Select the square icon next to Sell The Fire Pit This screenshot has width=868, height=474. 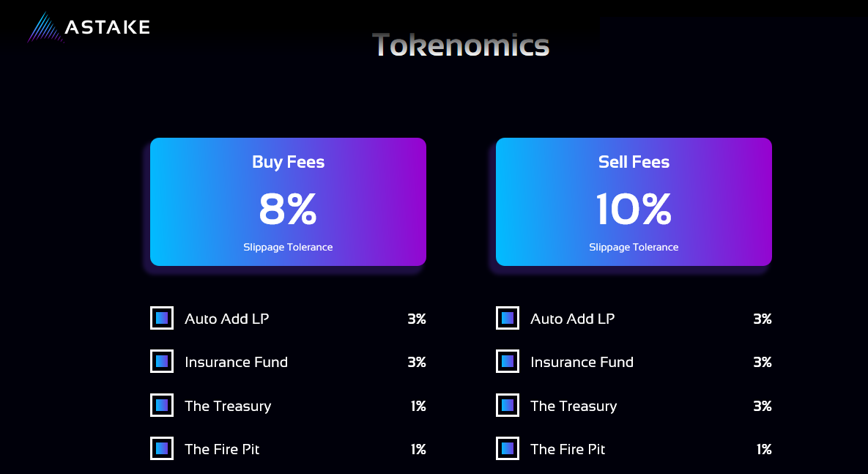click(x=508, y=448)
